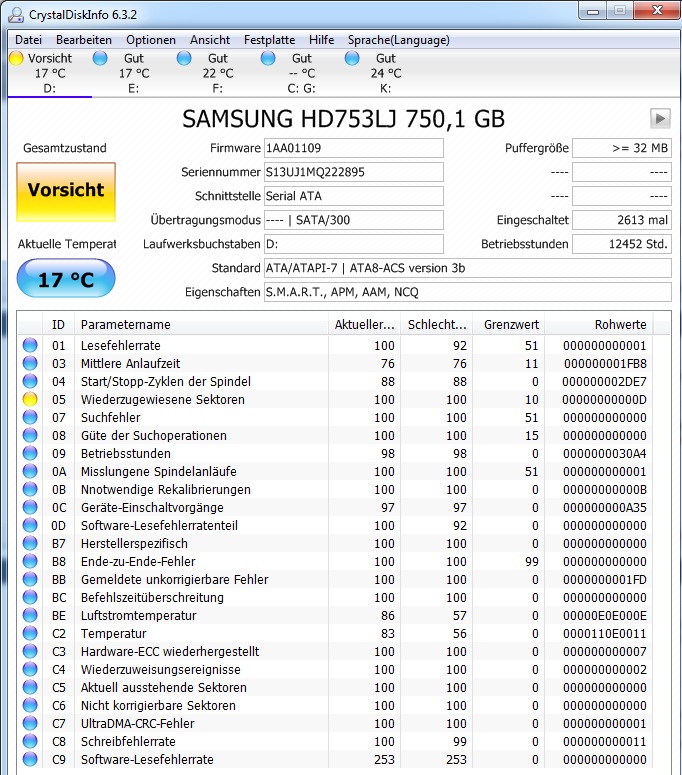This screenshot has width=682, height=775.
Task: Click the Firmware field 1AA01109
Action: [x=354, y=148]
